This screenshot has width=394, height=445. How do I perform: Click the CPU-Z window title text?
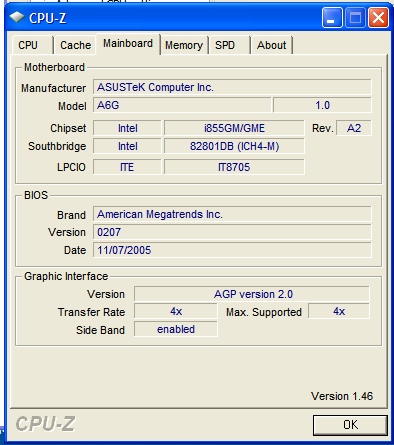(x=47, y=18)
